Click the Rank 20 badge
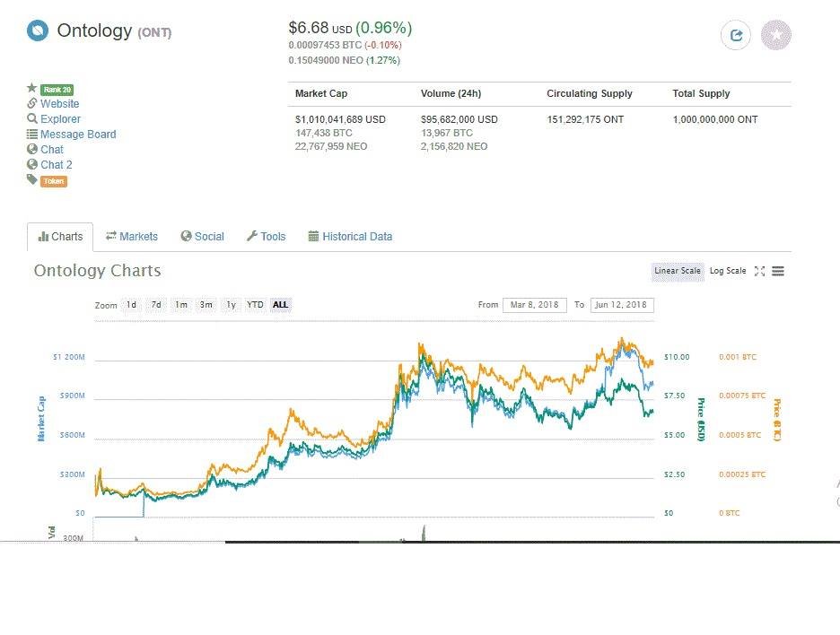This screenshot has width=840, height=635. [57, 90]
